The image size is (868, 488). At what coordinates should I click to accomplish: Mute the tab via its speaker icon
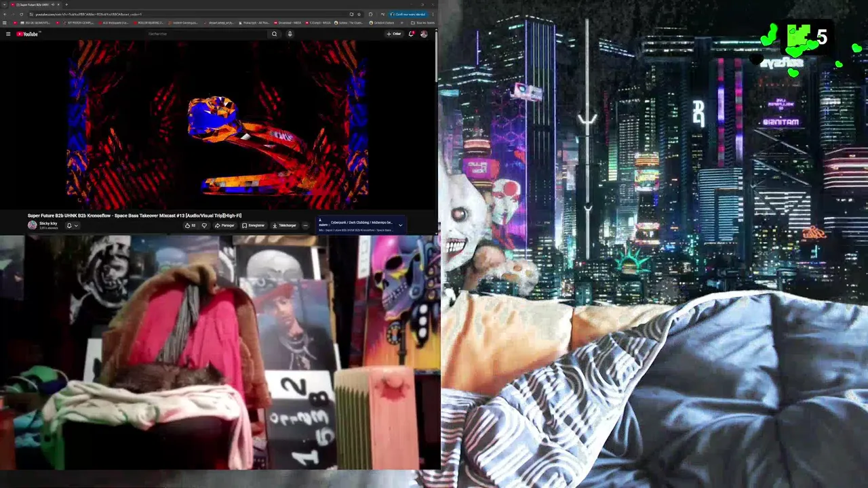click(x=53, y=5)
